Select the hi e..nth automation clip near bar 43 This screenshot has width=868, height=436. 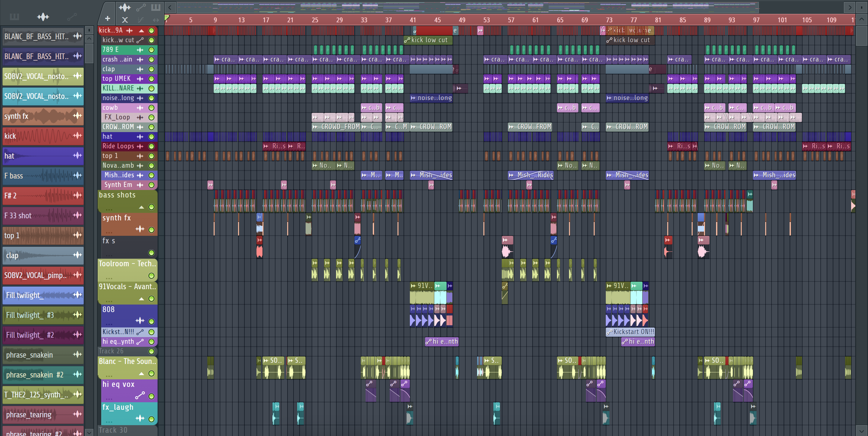tap(442, 342)
